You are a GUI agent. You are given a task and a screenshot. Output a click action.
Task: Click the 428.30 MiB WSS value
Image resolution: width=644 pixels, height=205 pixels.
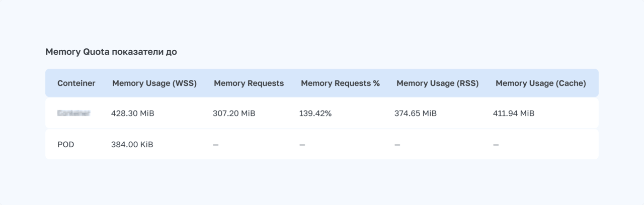[132, 114]
